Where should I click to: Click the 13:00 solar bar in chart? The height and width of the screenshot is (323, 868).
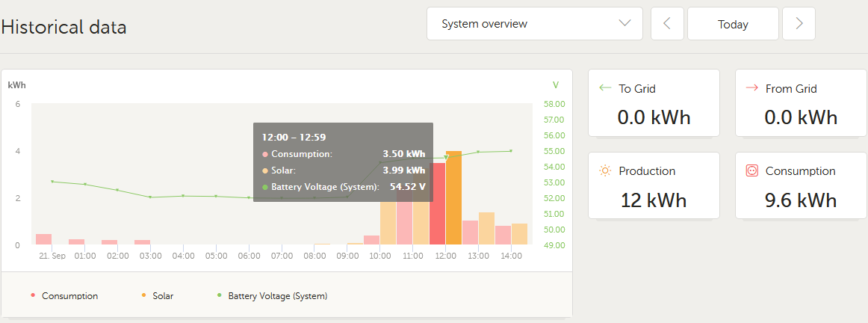tap(486, 229)
